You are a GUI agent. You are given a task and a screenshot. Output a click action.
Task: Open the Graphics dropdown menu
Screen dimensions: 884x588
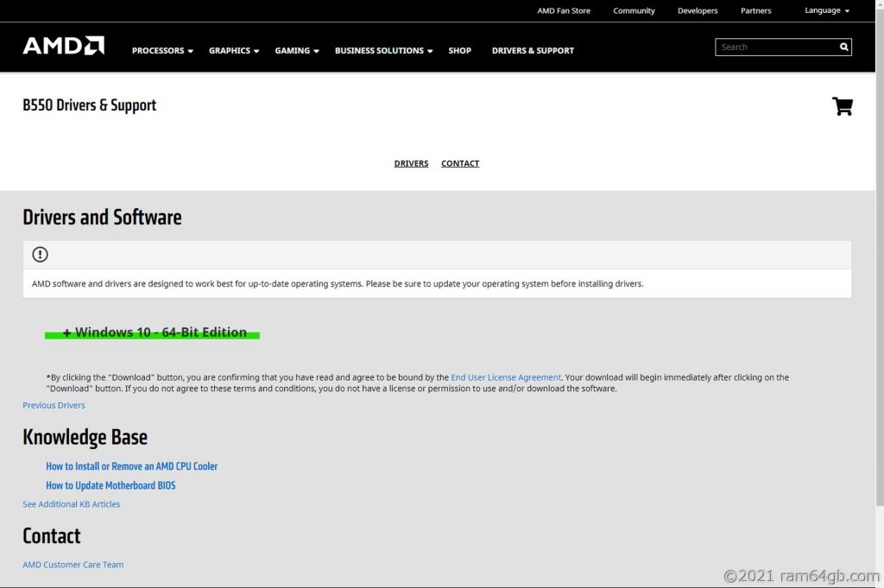pyautogui.click(x=234, y=51)
